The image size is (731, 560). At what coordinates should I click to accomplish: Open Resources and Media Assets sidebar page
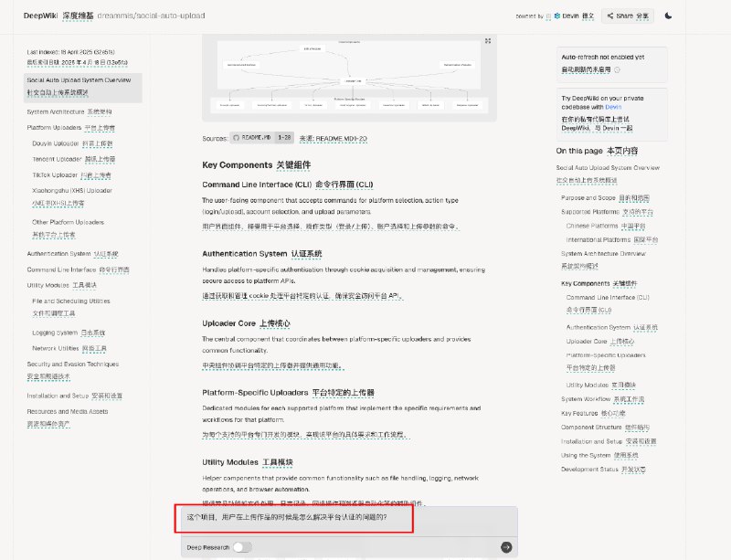pyautogui.click(x=68, y=417)
